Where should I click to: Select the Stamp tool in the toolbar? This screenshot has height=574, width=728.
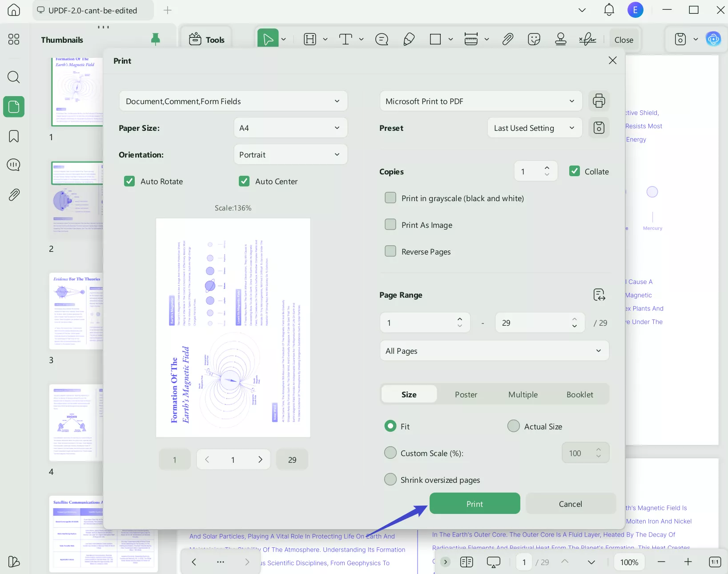[561, 39]
